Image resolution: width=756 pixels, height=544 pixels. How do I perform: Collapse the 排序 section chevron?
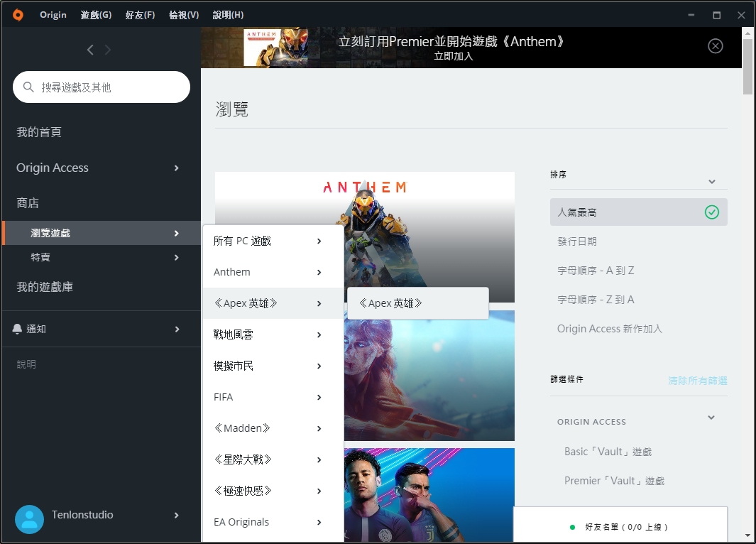tap(712, 182)
